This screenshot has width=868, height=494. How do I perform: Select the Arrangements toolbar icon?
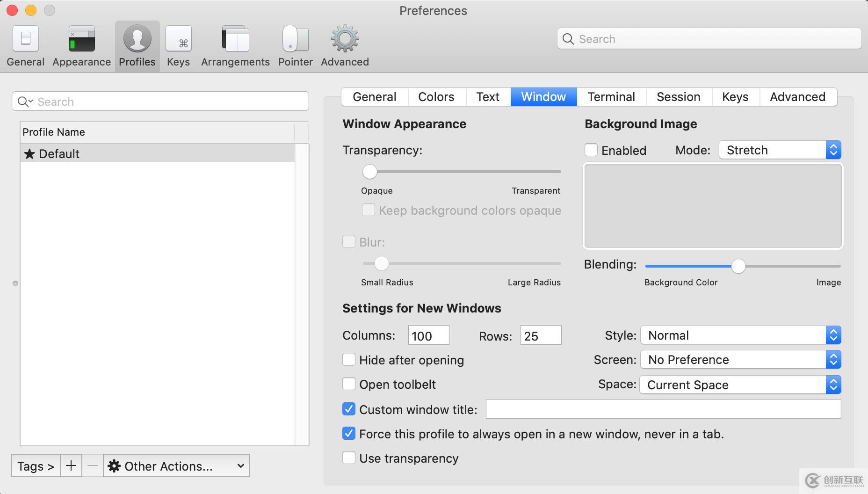235,44
